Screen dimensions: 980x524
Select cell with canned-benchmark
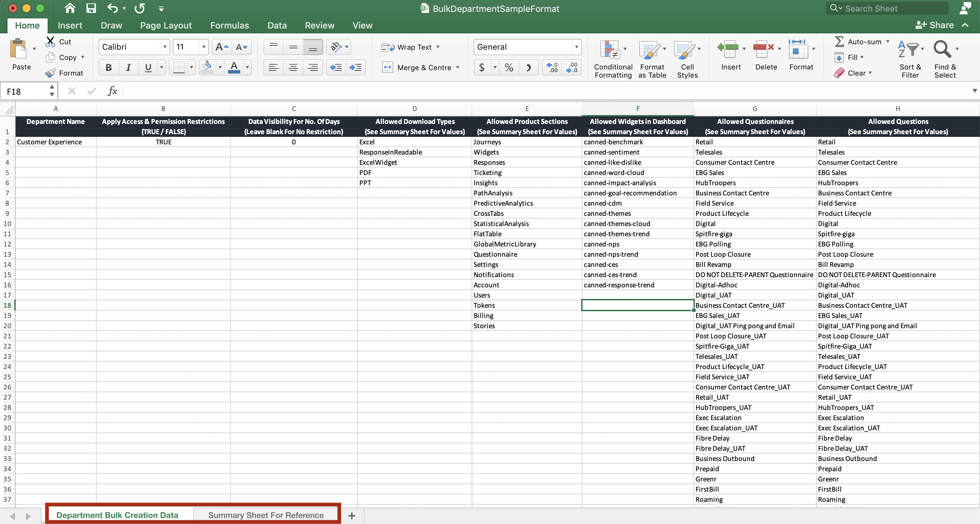[638, 142]
